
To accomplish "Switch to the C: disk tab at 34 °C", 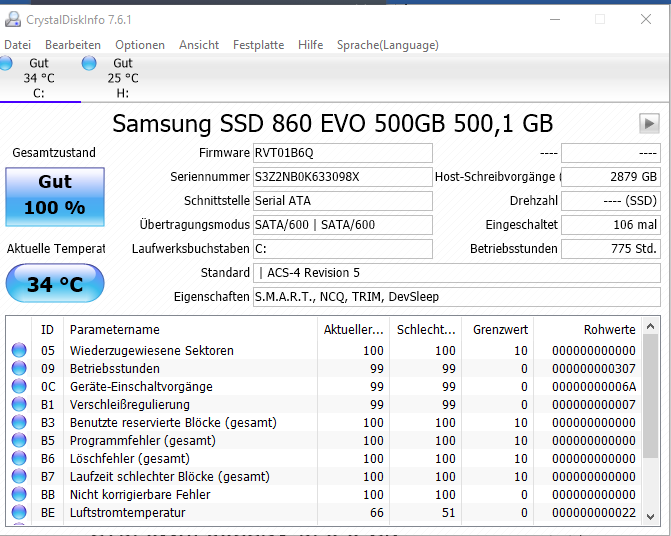I will coord(39,78).
